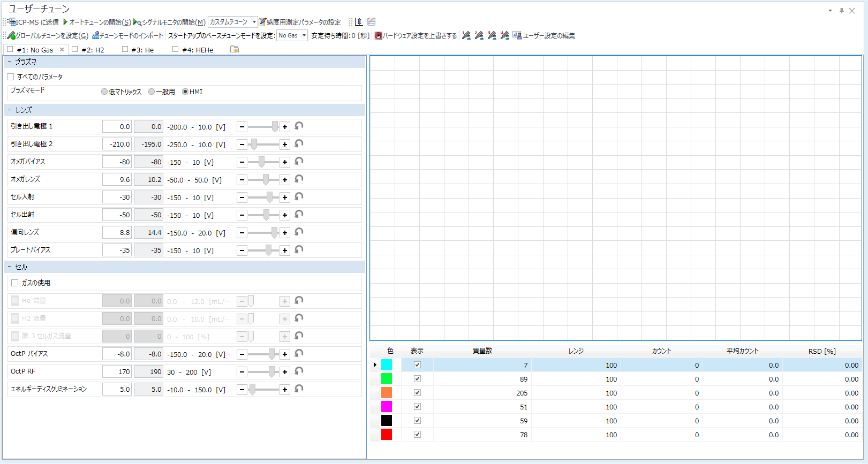
Task: Collapse the プラズマ section
Action: tap(9, 62)
